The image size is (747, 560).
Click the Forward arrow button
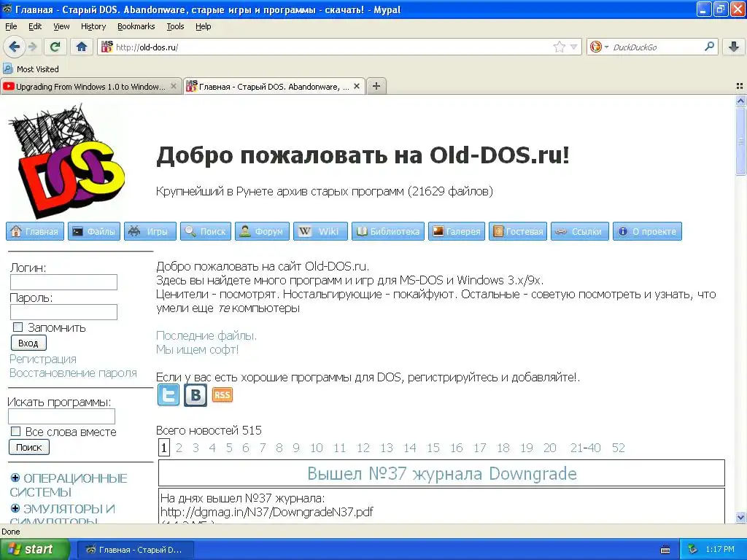[32, 47]
